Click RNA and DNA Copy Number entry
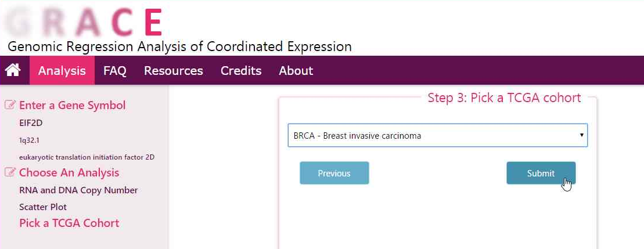644x249 pixels. tap(78, 190)
